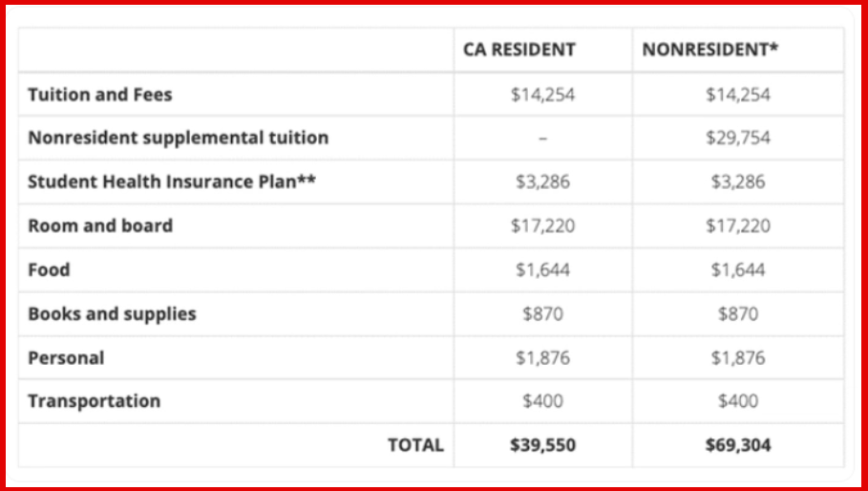Select CA resident $1,644 food value
This screenshot has width=868, height=491.
coord(542,269)
